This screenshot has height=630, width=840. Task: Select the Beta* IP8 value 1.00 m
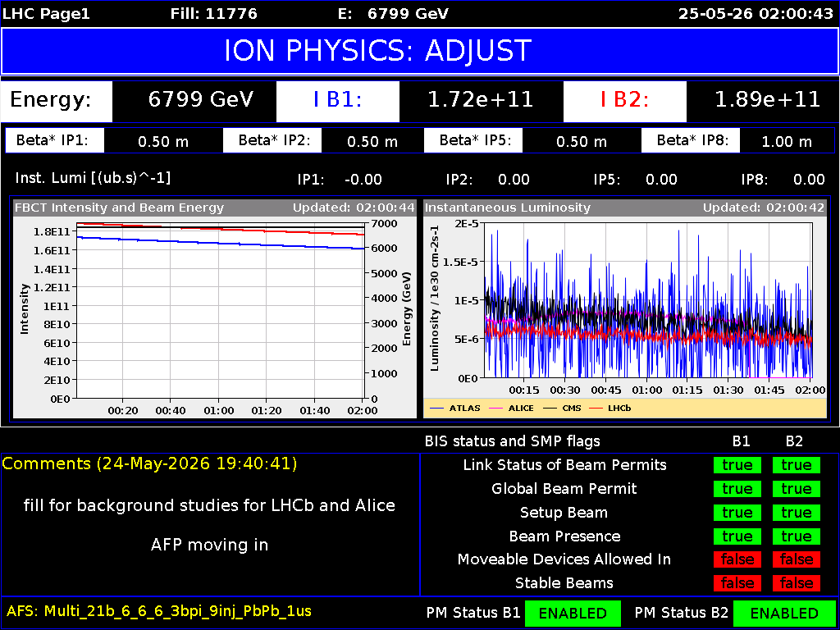[787, 141]
